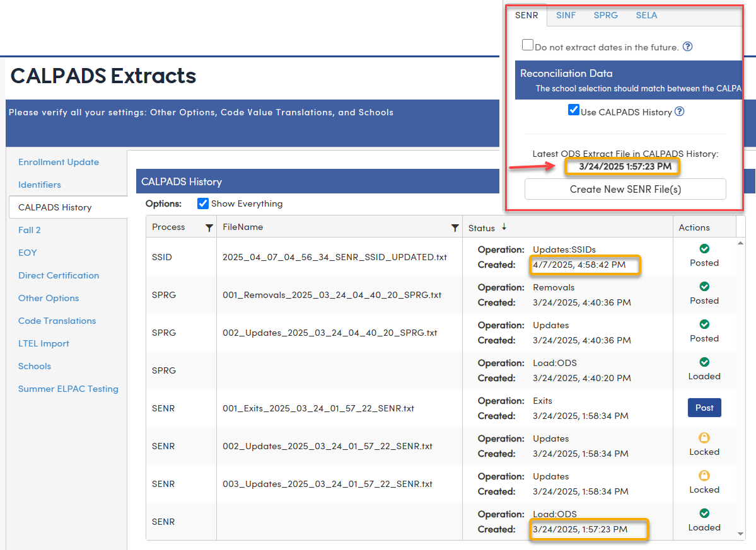Filter the Process column
This screenshot has width=756, height=550.
(209, 228)
